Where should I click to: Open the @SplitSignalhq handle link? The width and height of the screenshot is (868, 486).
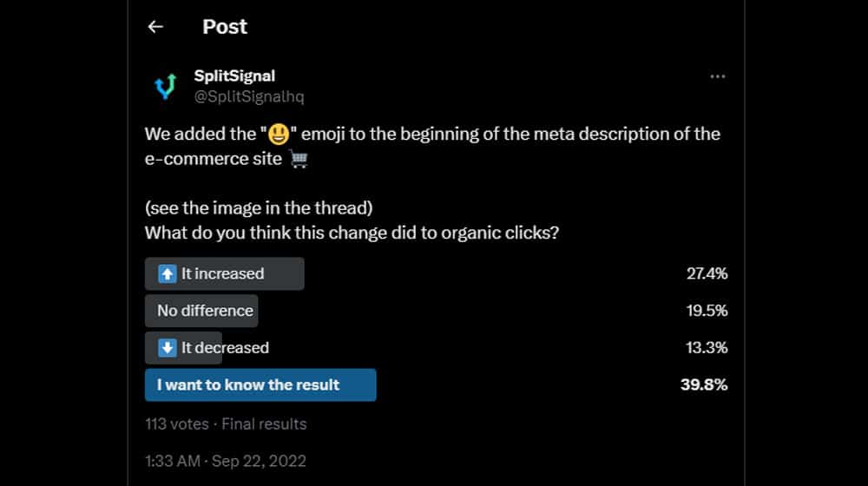[x=248, y=96]
